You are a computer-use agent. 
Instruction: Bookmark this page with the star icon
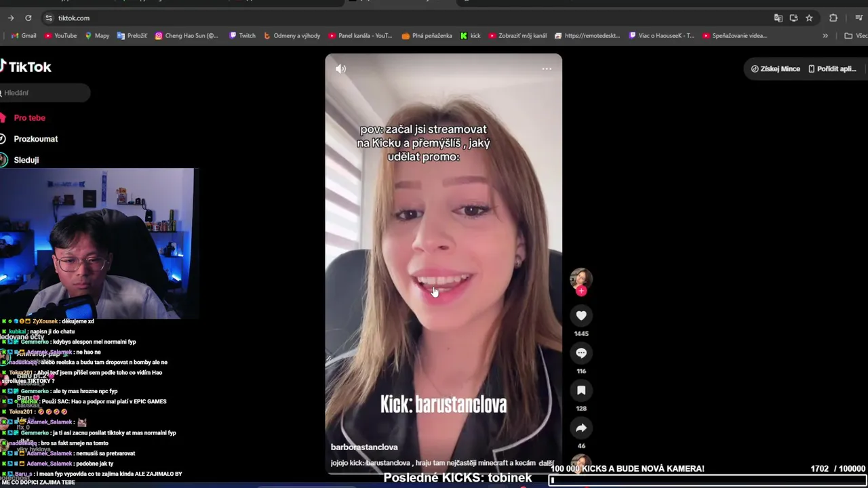(809, 18)
